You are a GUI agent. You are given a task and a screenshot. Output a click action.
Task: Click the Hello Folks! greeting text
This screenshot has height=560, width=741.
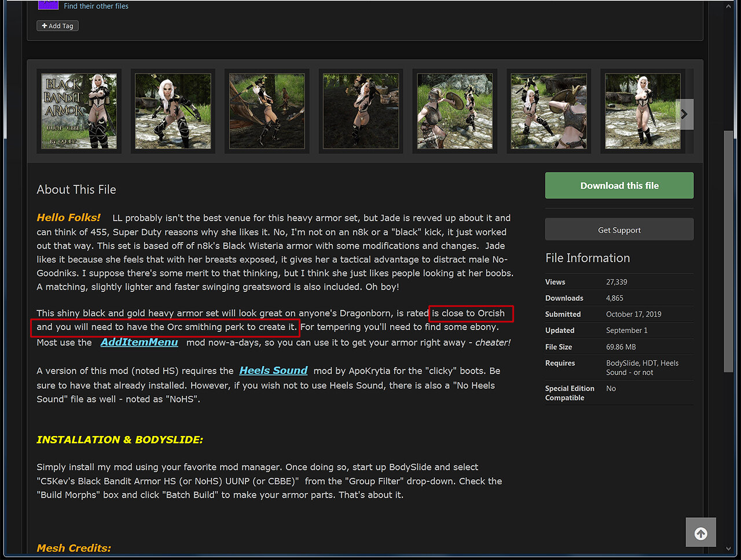tap(68, 218)
